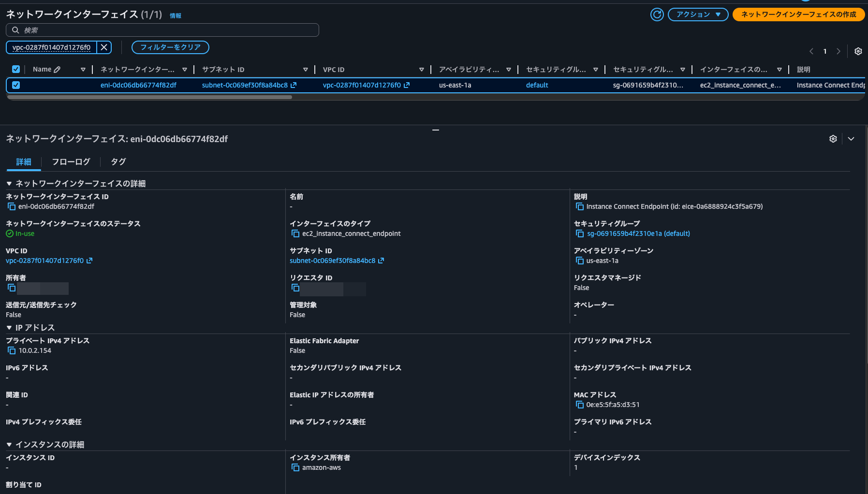
Task: Collapse the IP アドレス section
Action: [8, 327]
